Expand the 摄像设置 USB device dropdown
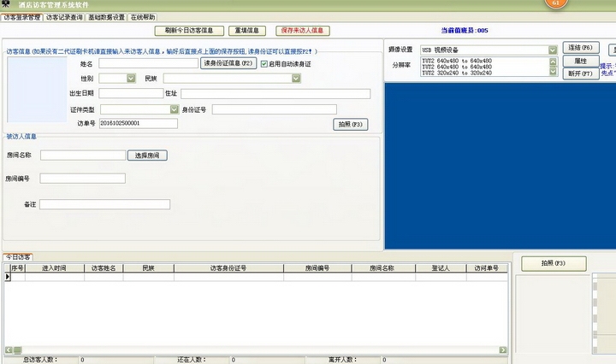This screenshot has width=616, height=364. tap(552, 50)
